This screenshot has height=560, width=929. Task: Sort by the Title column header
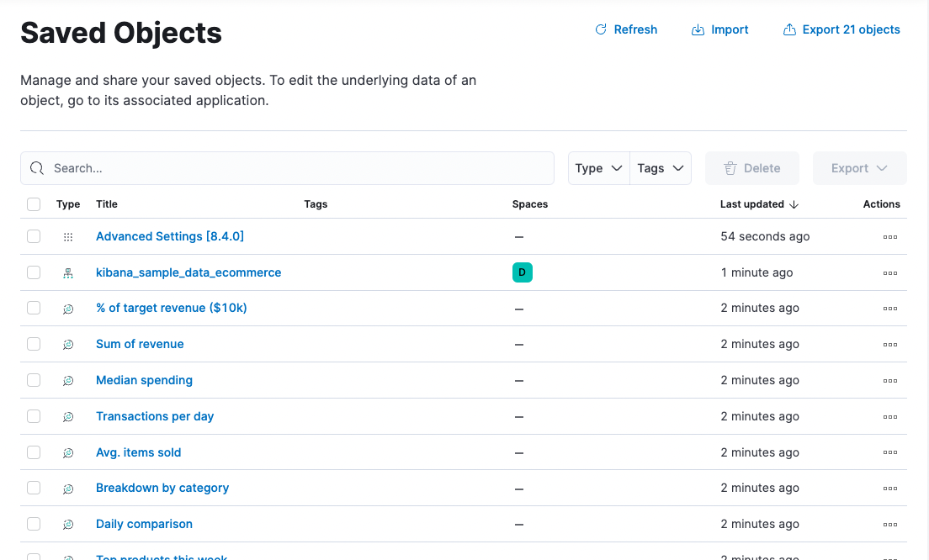[x=107, y=204]
